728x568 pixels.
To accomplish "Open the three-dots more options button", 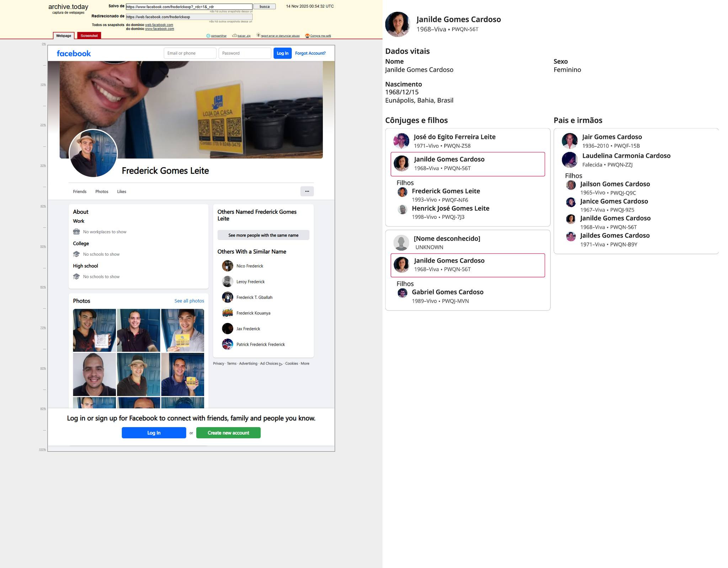I will tap(307, 191).
